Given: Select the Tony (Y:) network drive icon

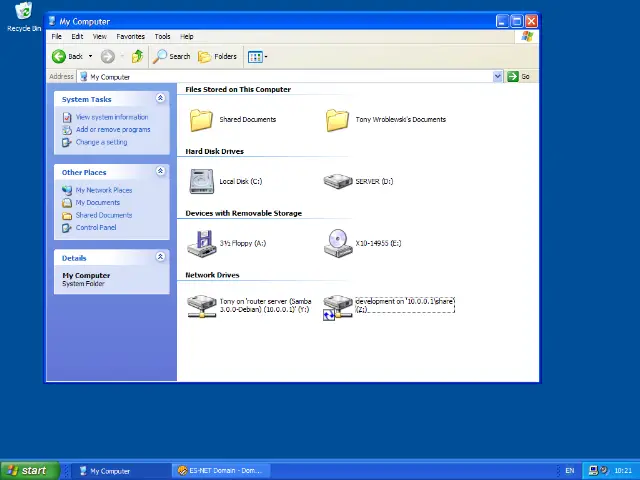Looking at the screenshot, I should pyautogui.click(x=202, y=306).
